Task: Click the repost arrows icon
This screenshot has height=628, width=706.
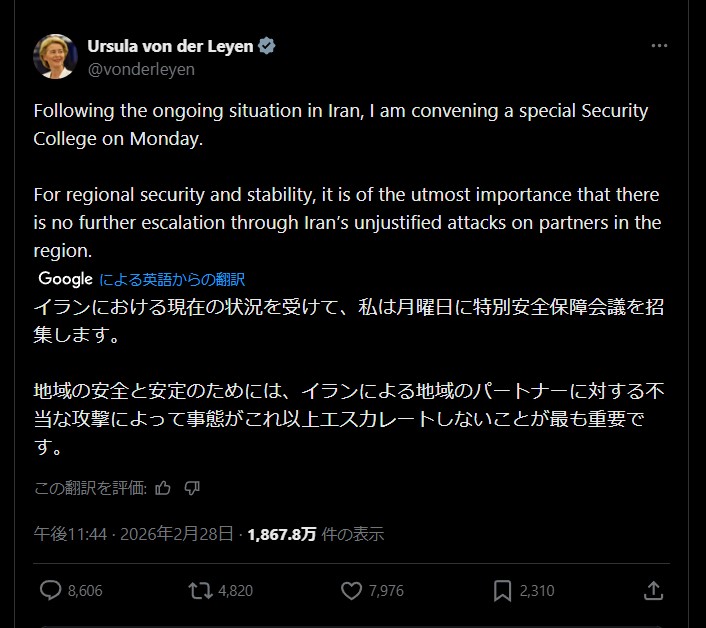Action: tap(200, 590)
